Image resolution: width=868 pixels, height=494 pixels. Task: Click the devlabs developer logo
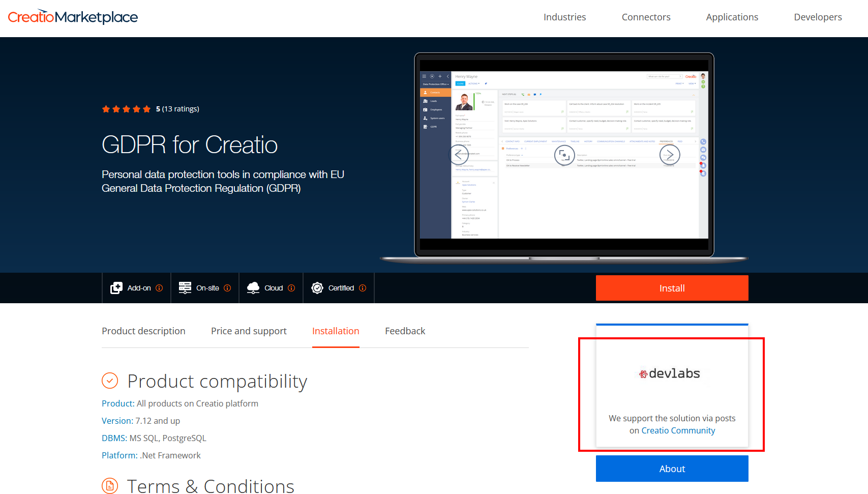coord(669,373)
